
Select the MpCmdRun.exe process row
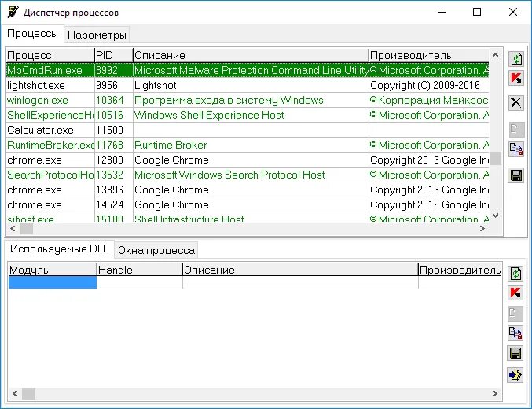click(x=248, y=70)
